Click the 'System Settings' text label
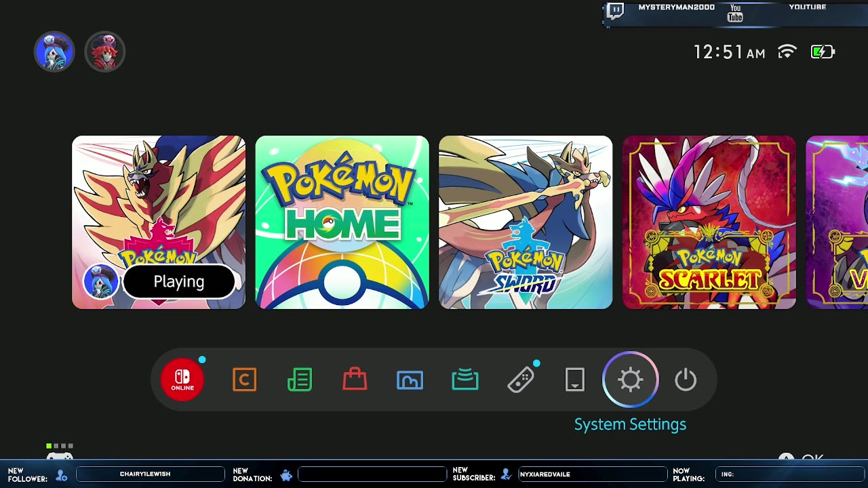 [x=631, y=424]
